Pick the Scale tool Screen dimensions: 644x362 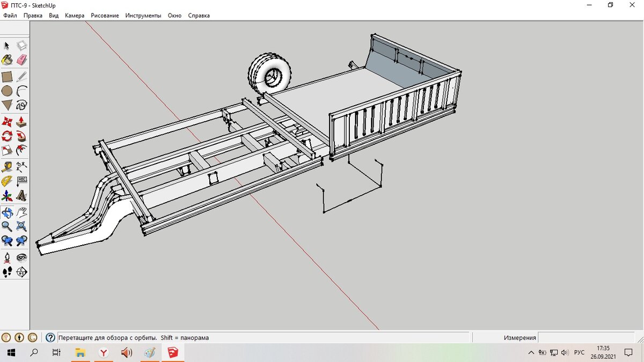[7, 150]
